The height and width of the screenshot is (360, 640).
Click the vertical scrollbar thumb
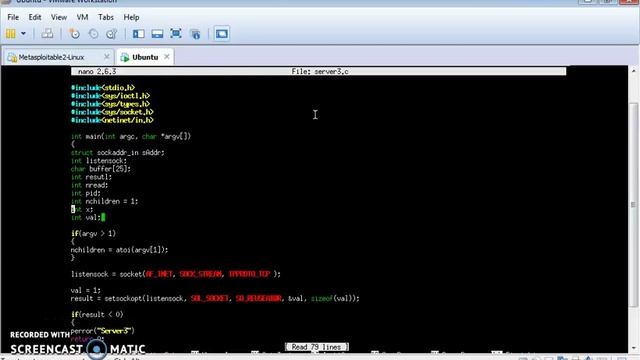(633, 204)
